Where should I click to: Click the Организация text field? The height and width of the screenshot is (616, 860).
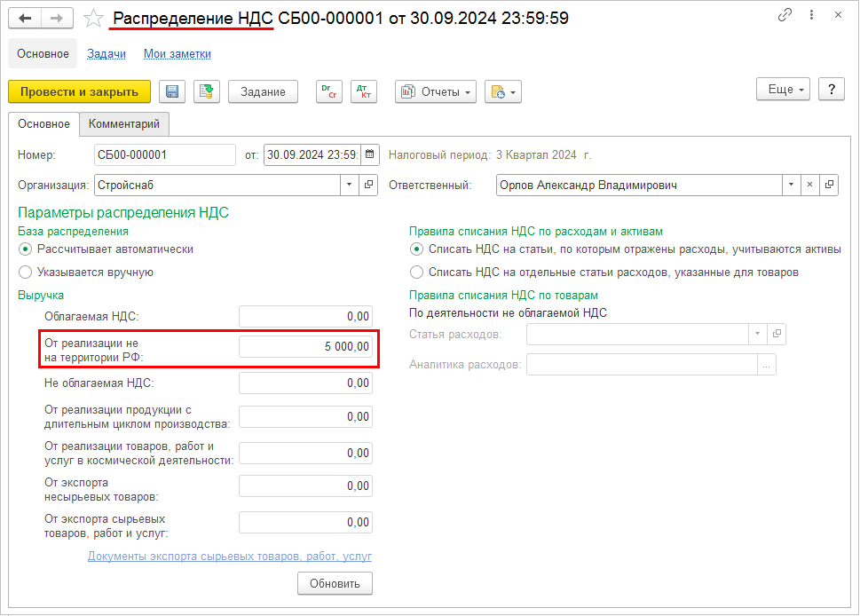217,185
